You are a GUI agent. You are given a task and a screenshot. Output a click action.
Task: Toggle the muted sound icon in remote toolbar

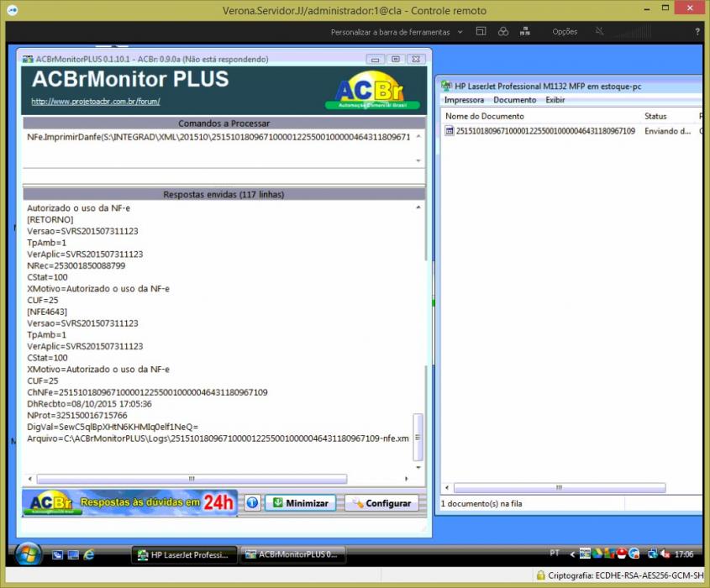[600, 31]
